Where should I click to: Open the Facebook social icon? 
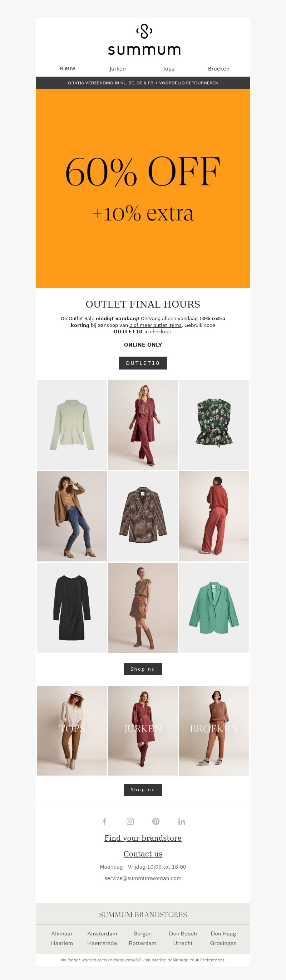pos(104,821)
